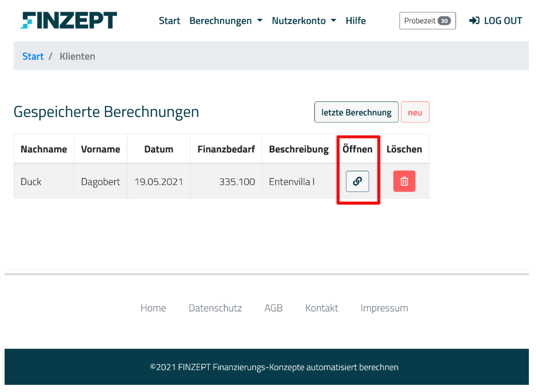Click the Klienten breadcrumb text
Image resolution: width=536 pixels, height=392 pixels.
tap(77, 56)
